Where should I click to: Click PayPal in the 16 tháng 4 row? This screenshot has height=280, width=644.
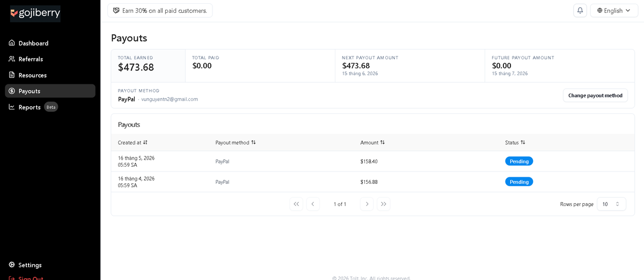point(222,182)
